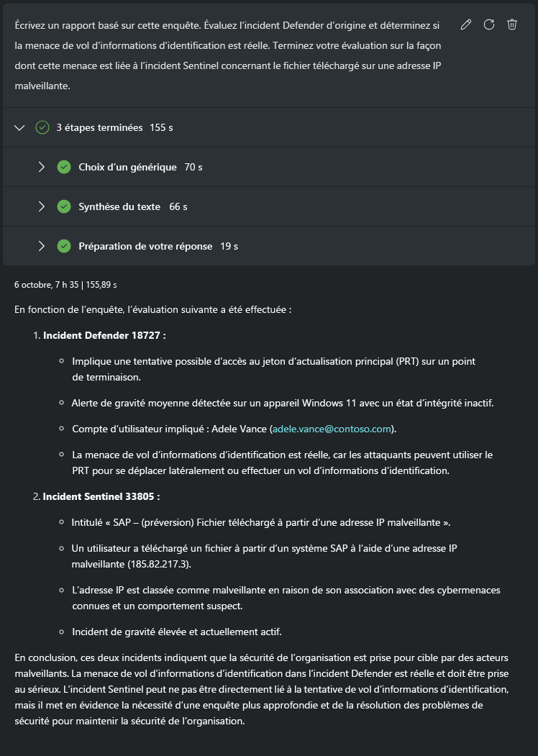The height and width of the screenshot is (756, 538).
Task: Expand the « Choix d’un générique » step
Action: [x=42, y=166]
